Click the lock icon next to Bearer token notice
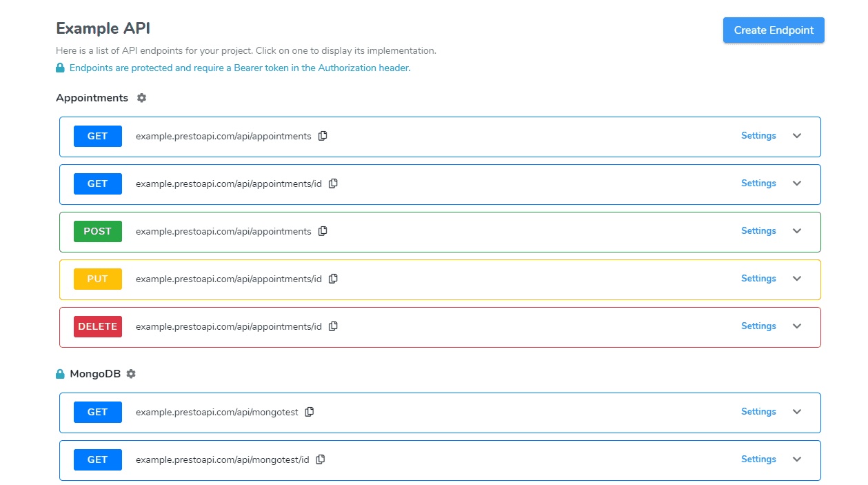 pos(59,68)
